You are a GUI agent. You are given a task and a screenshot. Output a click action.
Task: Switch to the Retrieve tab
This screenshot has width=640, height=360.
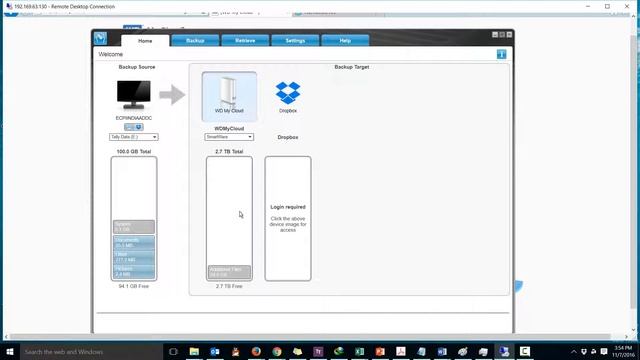[245, 40]
